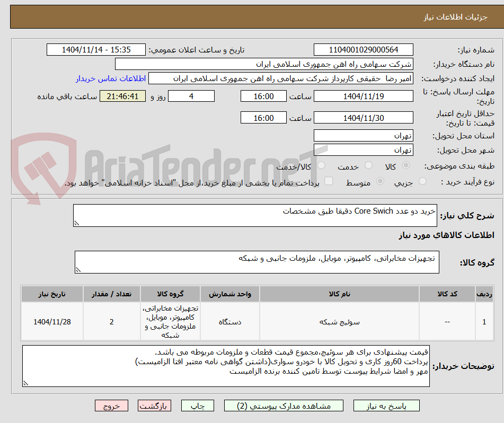Click the remaining days field showing 4
This screenshot has width=504, height=423.
click(191, 96)
